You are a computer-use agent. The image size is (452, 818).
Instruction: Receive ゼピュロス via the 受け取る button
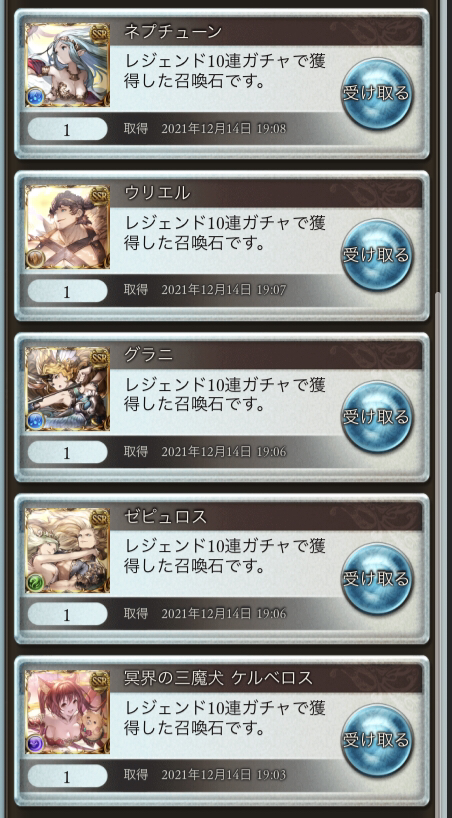pyautogui.click(x=377, y=579)
